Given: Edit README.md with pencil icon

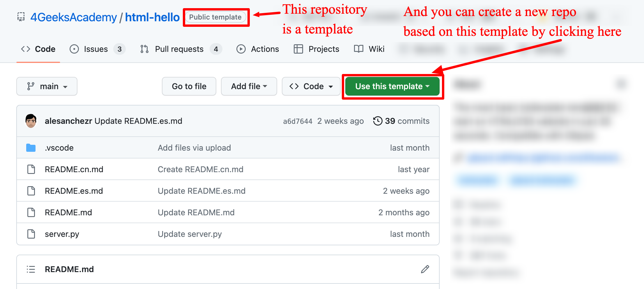Looking at the screenshot, I should pos(425,269).
